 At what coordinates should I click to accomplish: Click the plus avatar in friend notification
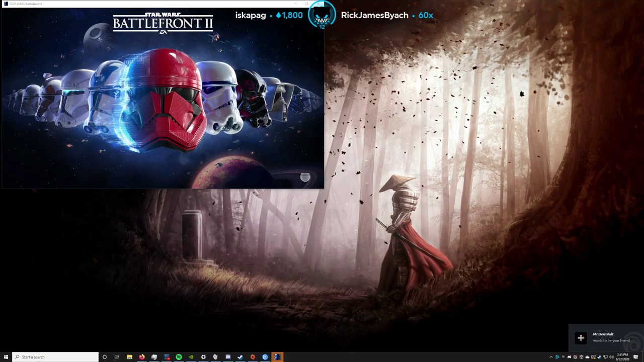tap(581, 338)
